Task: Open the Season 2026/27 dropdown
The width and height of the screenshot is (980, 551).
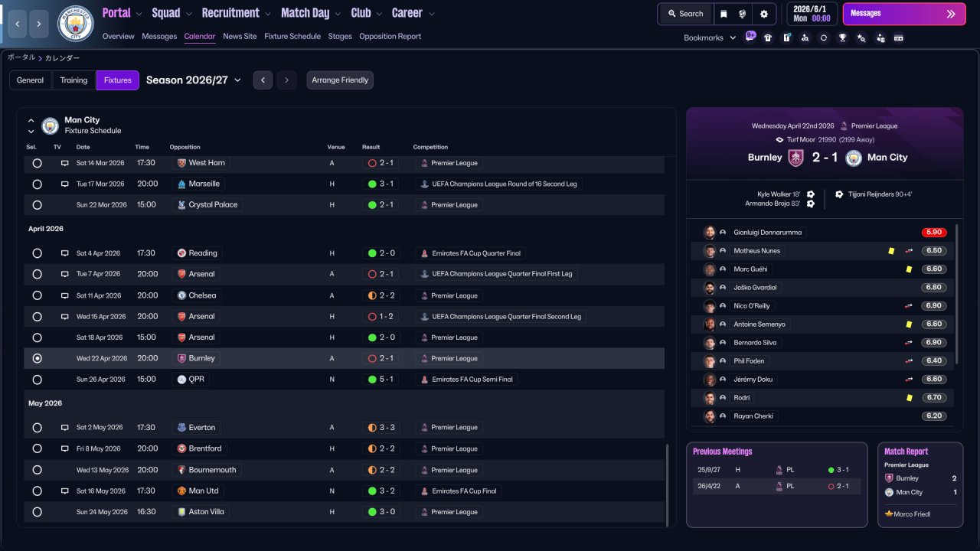Action: pos(194,80)
